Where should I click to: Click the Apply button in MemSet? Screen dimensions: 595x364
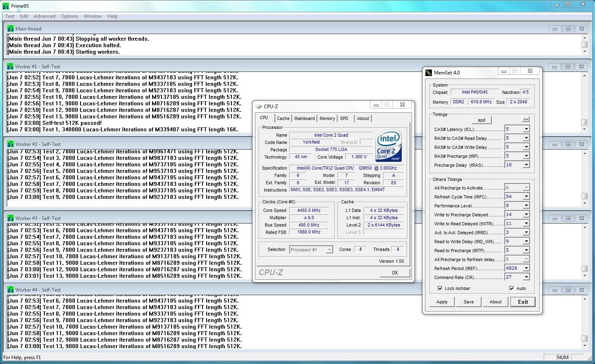coord(442,302)
